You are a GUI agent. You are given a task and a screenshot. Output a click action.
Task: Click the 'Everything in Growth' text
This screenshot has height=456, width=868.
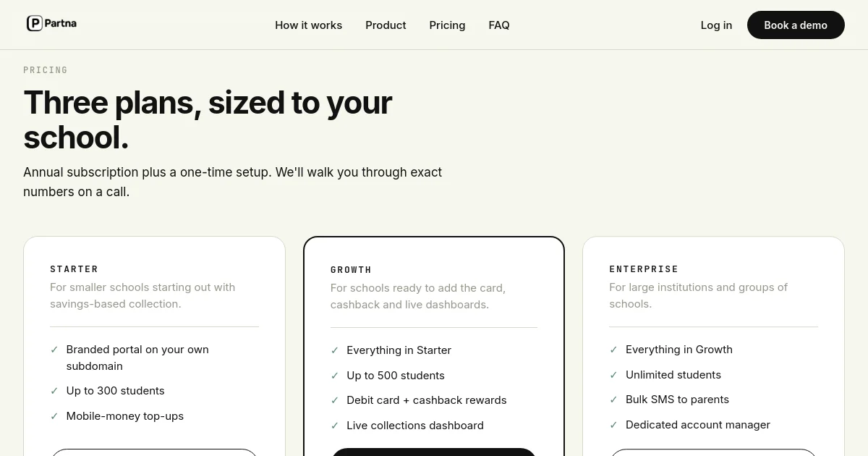679,350
